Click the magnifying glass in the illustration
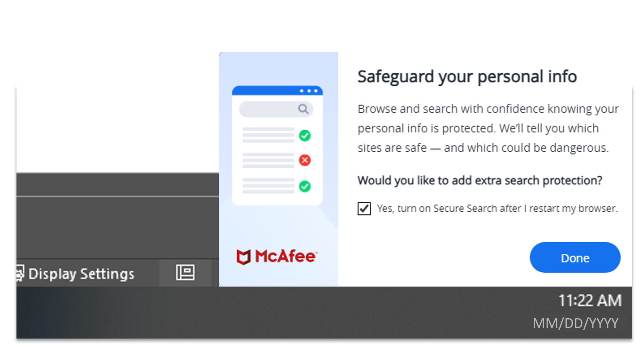This screenshot has width=644, height=347. point(303,109)
